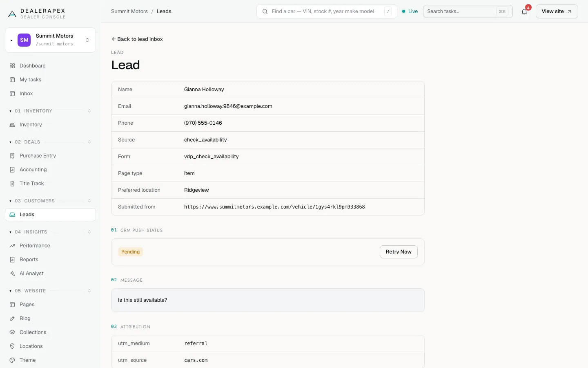Image resolution: width=588 pixels, height=368 pixels.
Task: Click the Locations pin icon
Action: coord(12,346)
